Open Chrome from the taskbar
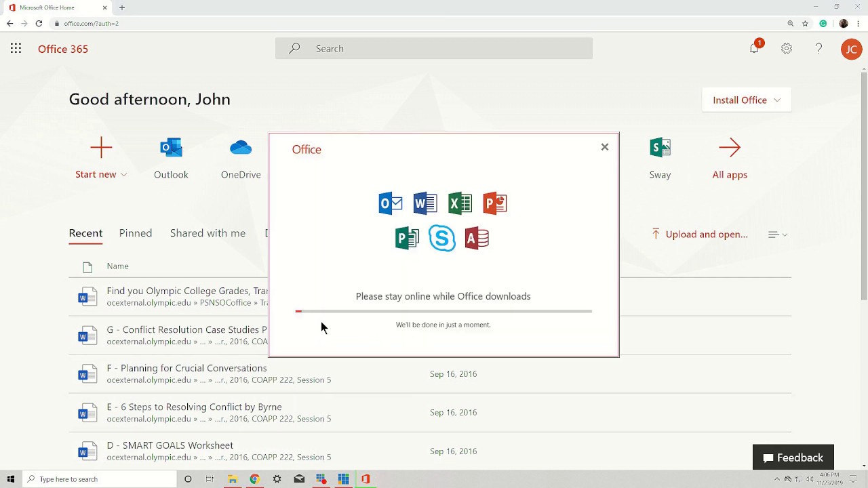This screenshot has height=488, width=868. [254, 479]
